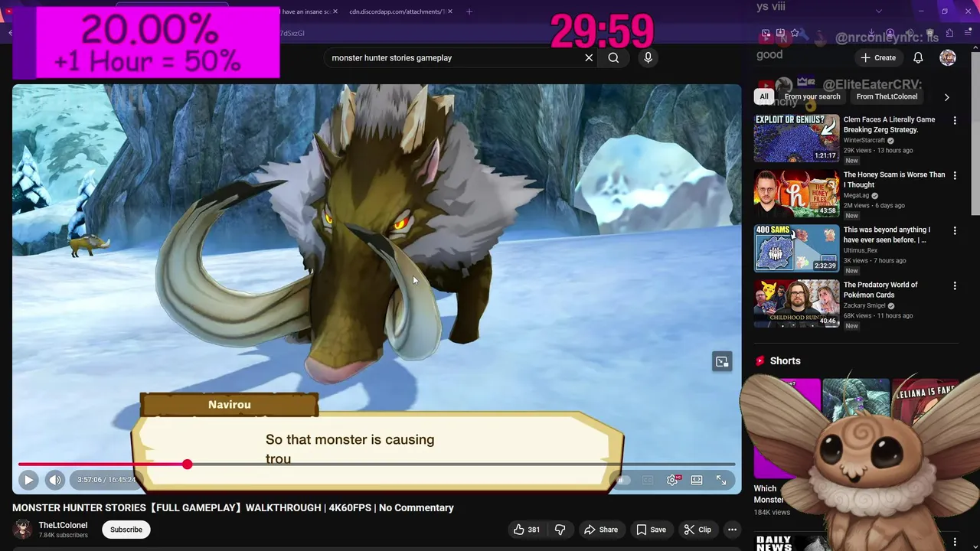Open the YouTube account avatar menu
This screenshot has width=980, height=551.
[x=948, y=57]
